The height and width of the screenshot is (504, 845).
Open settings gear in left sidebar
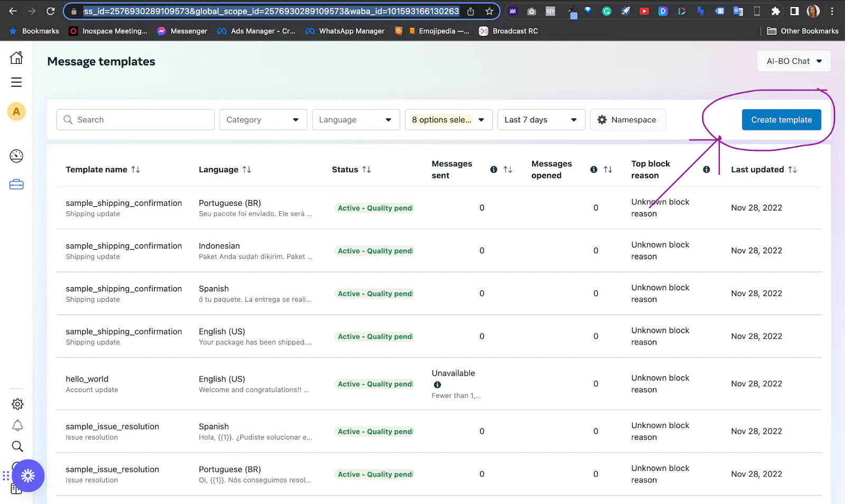[17, 404]
